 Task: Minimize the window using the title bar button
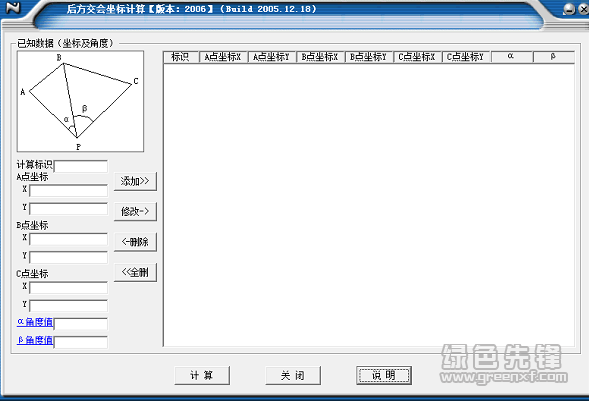[x=569, y=9]
